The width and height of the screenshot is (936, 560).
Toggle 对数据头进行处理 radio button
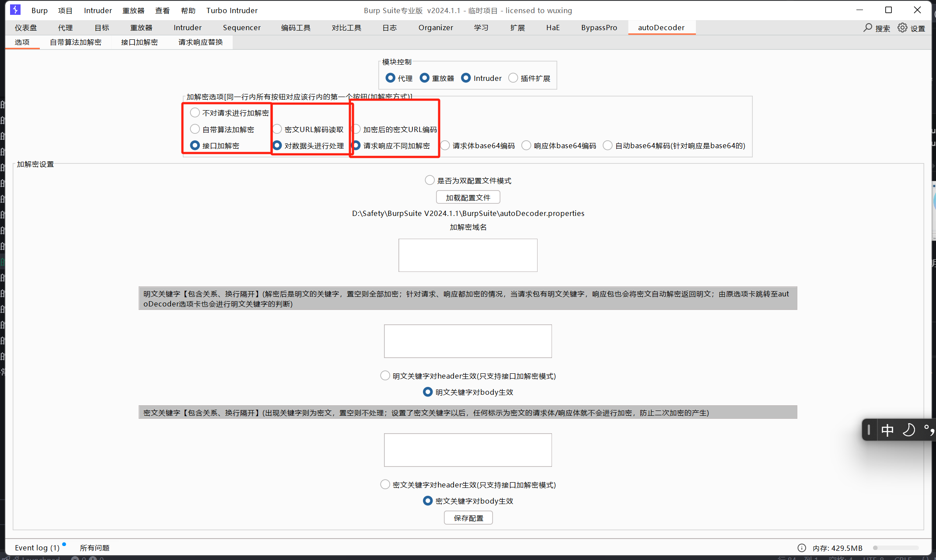(277, 145)
